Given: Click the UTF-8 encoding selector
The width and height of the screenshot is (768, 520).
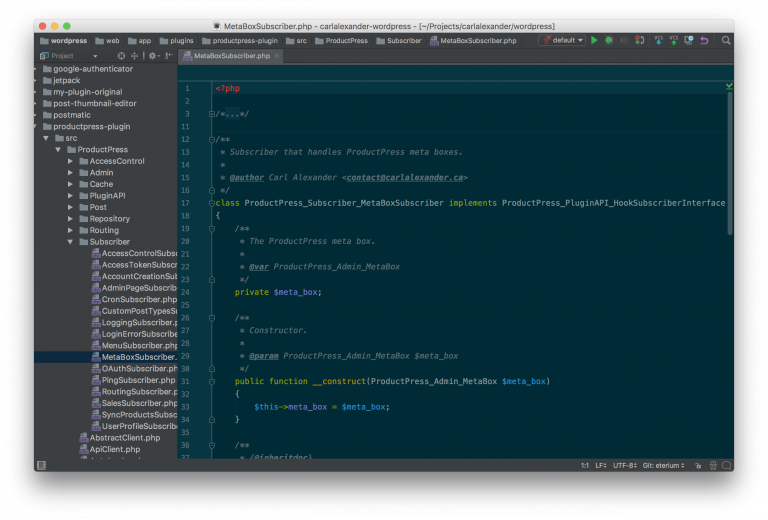Looking at the screenshot, I should 625,465.
